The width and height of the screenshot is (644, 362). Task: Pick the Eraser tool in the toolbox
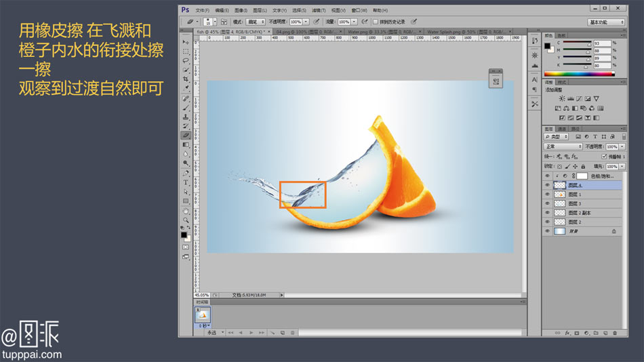186,135
